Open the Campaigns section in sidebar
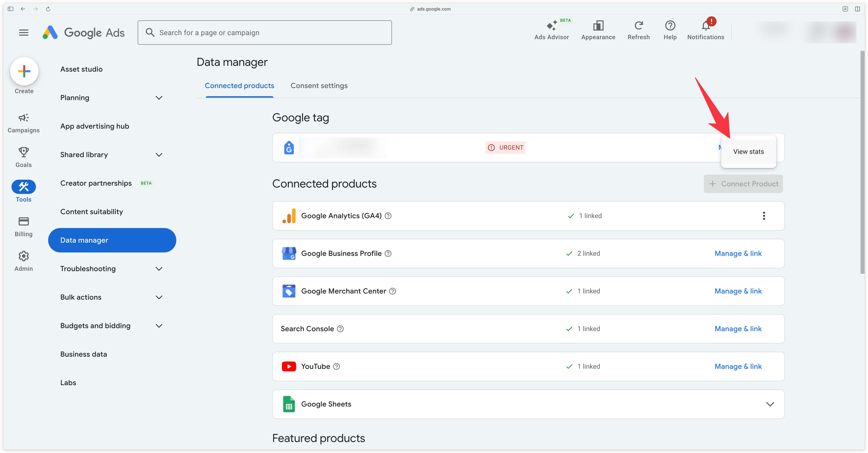 (23, 122)
